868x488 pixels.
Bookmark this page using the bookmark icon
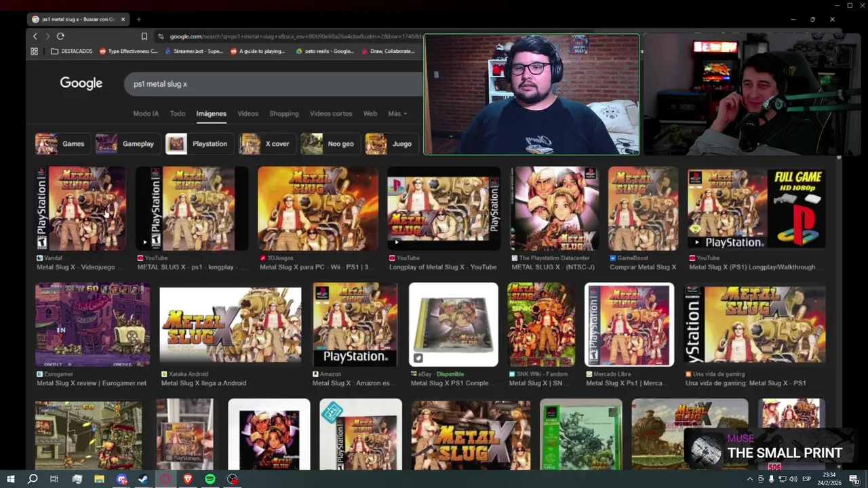[144, 37]
